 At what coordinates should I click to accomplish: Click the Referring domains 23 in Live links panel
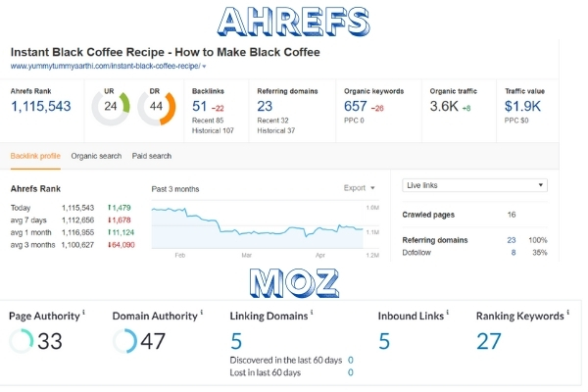(x=512, y=240)
